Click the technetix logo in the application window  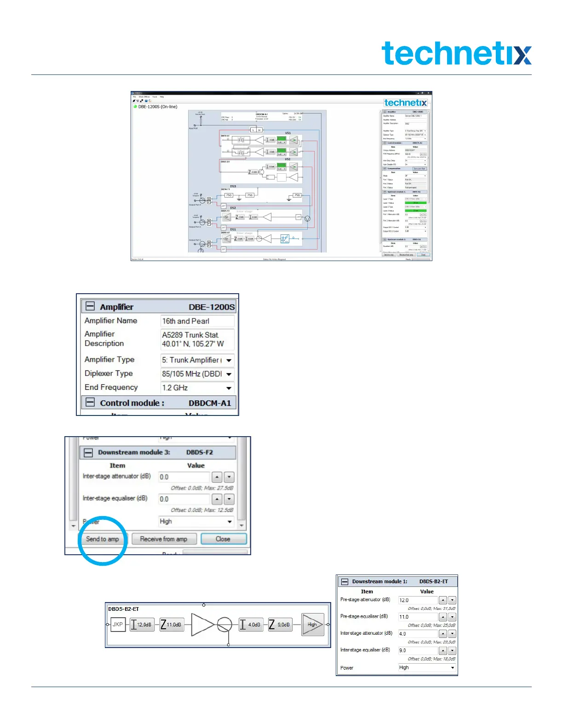[x=406, y=102]
